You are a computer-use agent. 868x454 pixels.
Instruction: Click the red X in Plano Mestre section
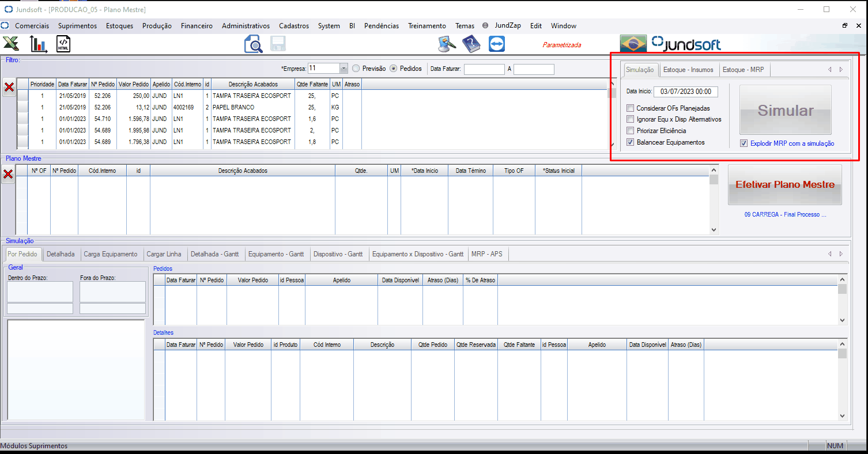(x=8, y=175)
